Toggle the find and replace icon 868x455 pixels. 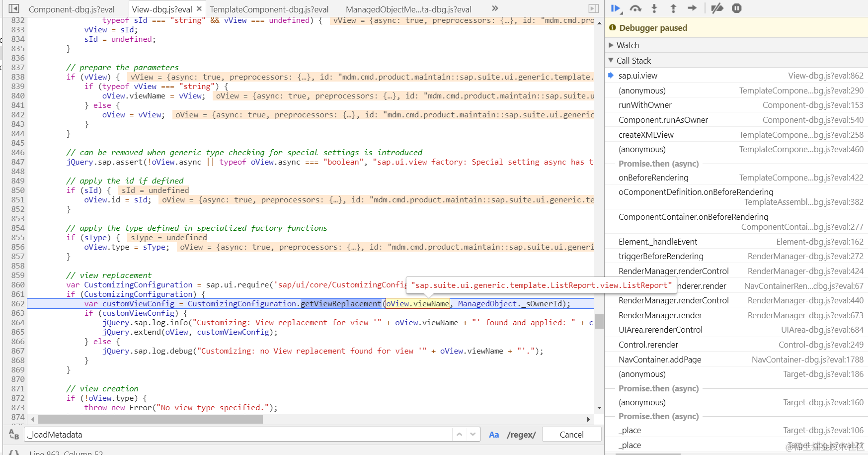pos(14,435)
